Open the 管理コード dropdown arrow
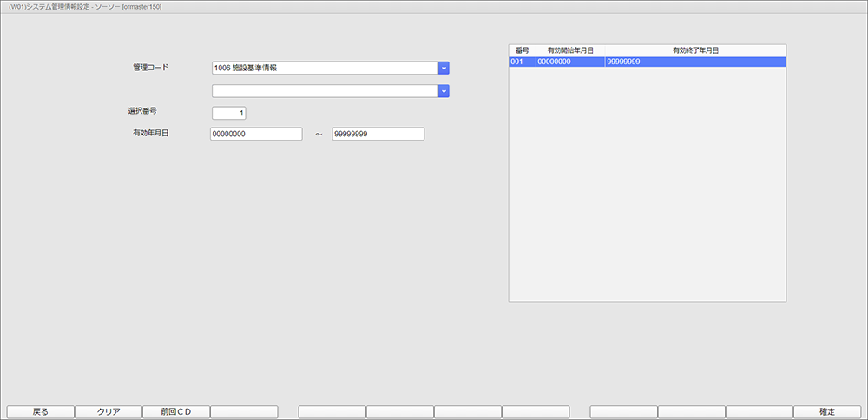This screenshot has height=420, width=868. click(x=444, y=68)
